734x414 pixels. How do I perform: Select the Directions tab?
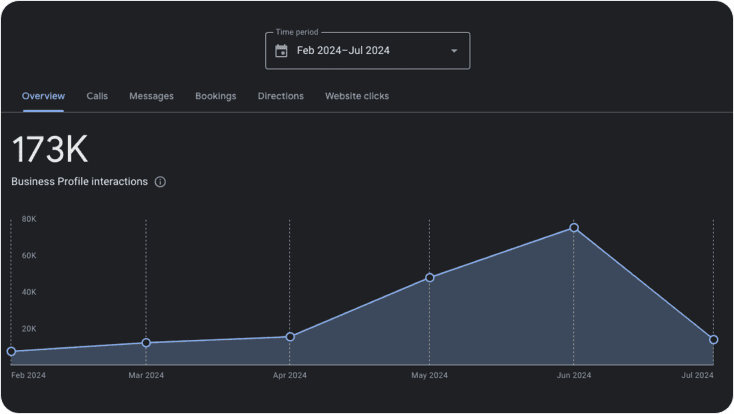tap(281, 96)
